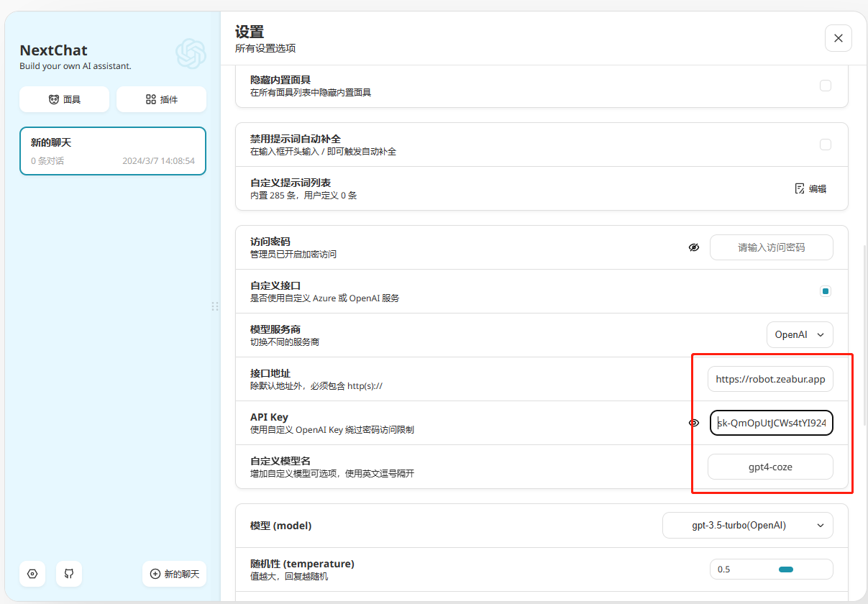Screen dimensions: 868x604
Task: Click the edit icon beside 编辑
Action: coord(800,188)
